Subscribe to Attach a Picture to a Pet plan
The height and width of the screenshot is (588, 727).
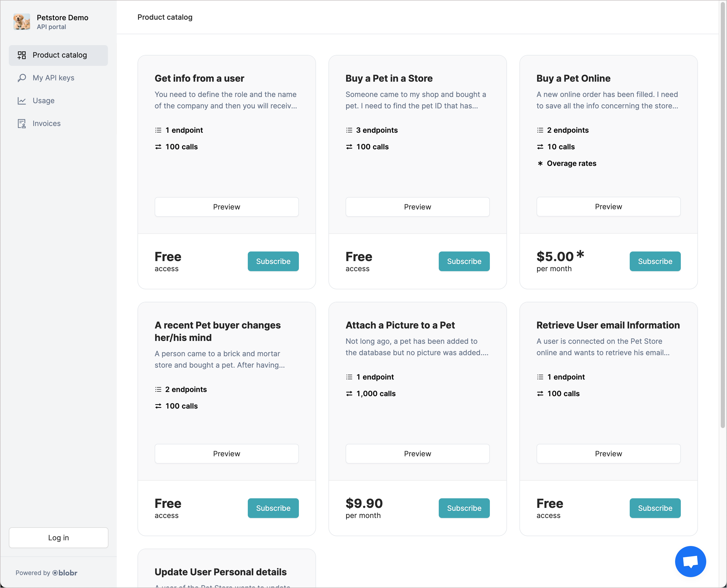tap(464, 508)
